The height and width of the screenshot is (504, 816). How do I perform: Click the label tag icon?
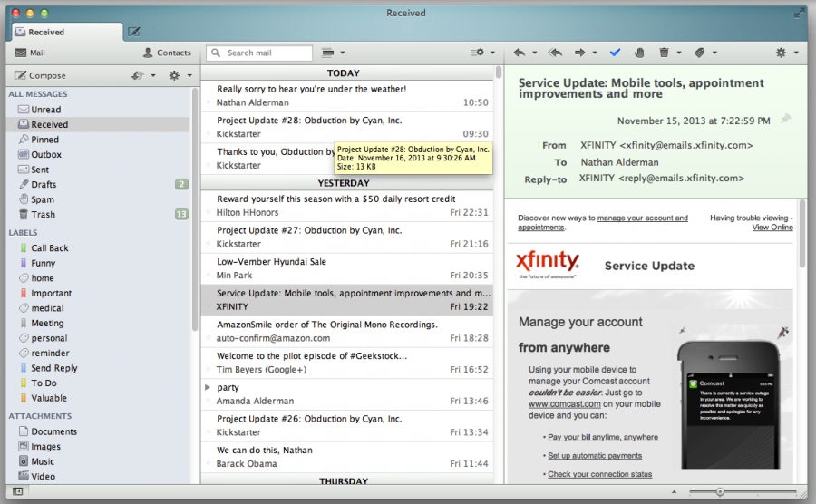coord(699,53)
